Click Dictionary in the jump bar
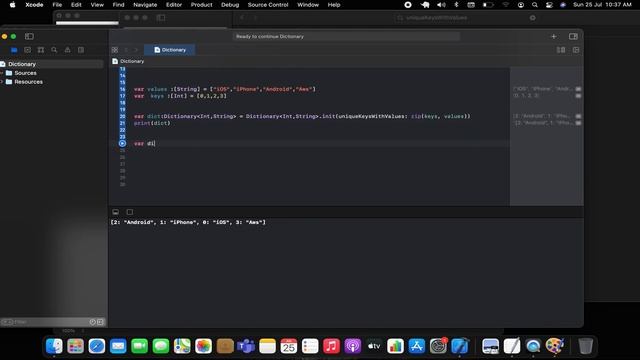This screenshot has height=360, width=640. 132,61
